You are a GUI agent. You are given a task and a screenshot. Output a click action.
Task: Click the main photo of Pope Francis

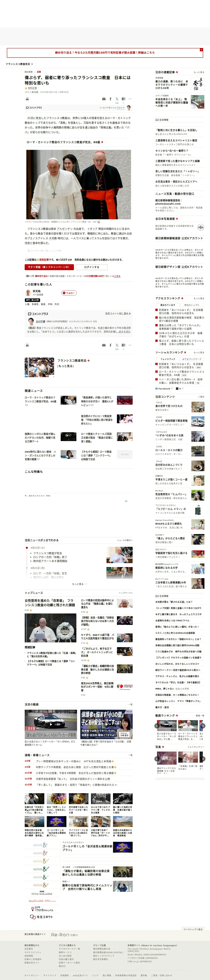point(78,184)
